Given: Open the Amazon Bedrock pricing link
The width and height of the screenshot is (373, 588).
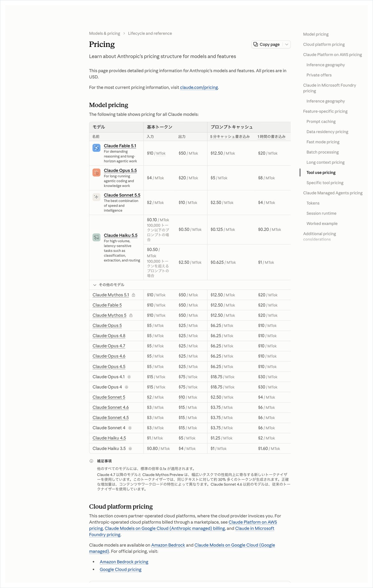Looking at the screenshot, I should pos(124,562).
